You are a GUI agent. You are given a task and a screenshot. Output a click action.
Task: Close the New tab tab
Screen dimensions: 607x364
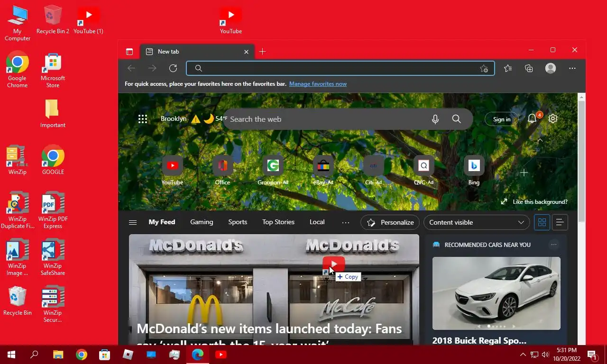point(246,52)
